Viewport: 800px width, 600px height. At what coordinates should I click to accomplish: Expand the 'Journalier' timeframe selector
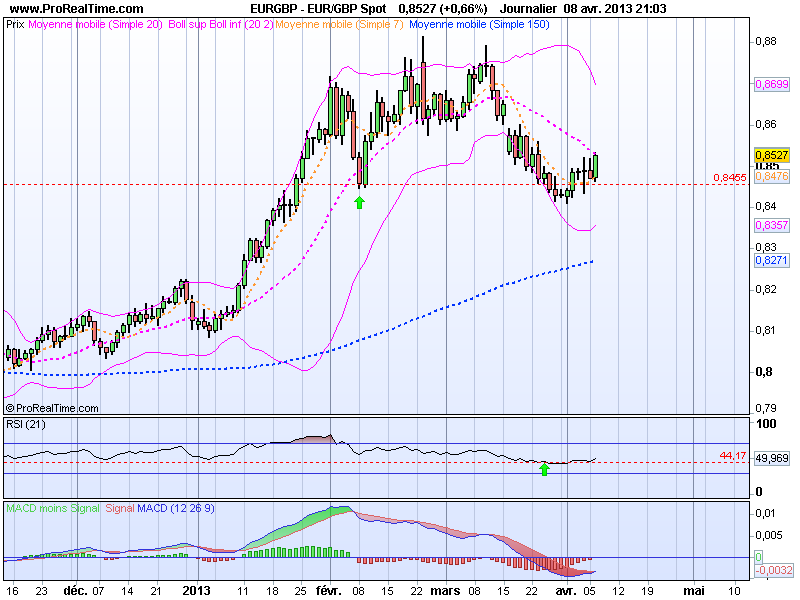point(529,8)
